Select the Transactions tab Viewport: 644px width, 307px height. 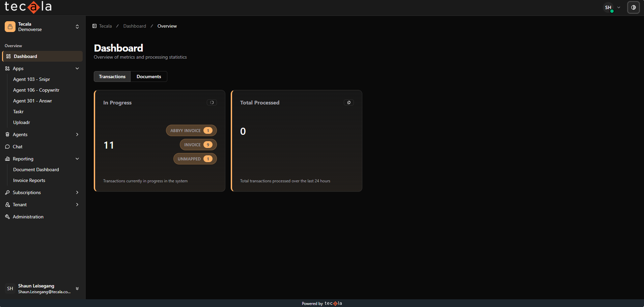pyautogui.click(x=112, y=76)
